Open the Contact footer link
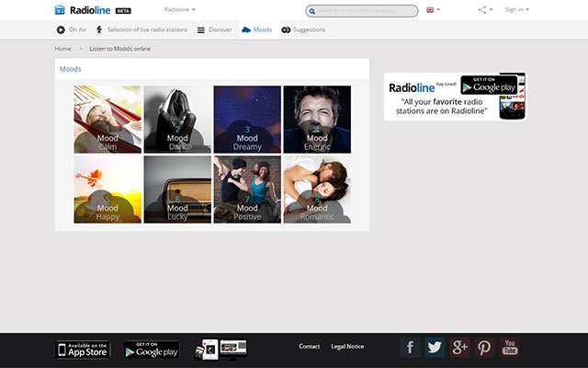Screen dimensions: 588x368 tap(310, 346)
